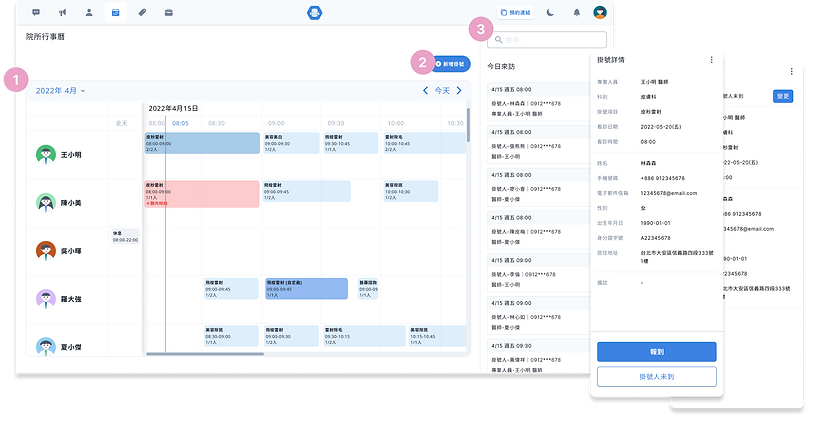Screen dimensions: 819x421
Task: Open 羅大強's light-blue 09:00-09:45 block
Action: pos(231,288)
